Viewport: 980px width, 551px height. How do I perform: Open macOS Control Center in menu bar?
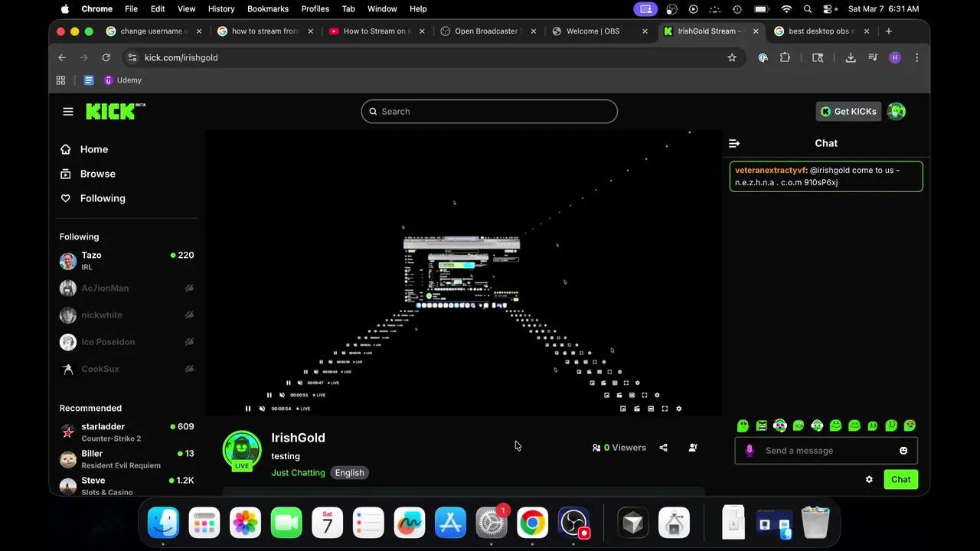828,9
